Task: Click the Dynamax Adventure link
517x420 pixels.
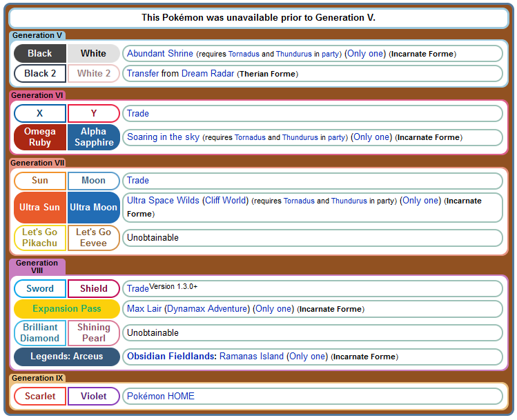Action: [x=207, y=309]
